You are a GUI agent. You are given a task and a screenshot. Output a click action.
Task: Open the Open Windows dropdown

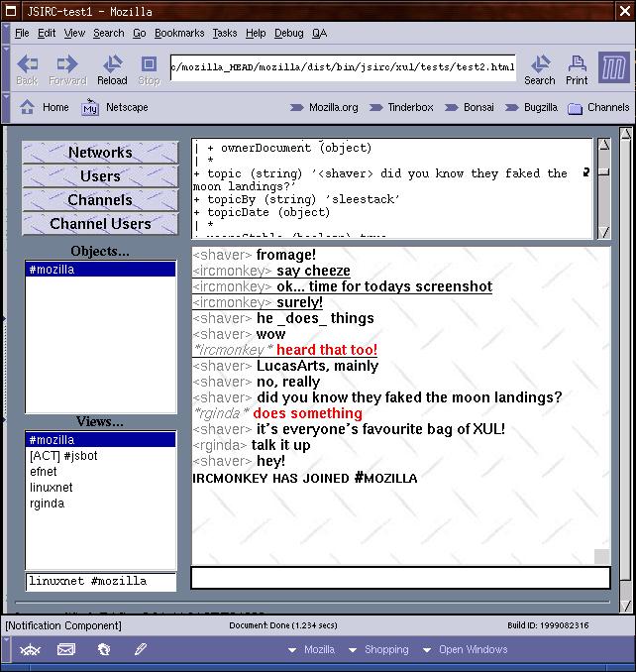(465, 650)
